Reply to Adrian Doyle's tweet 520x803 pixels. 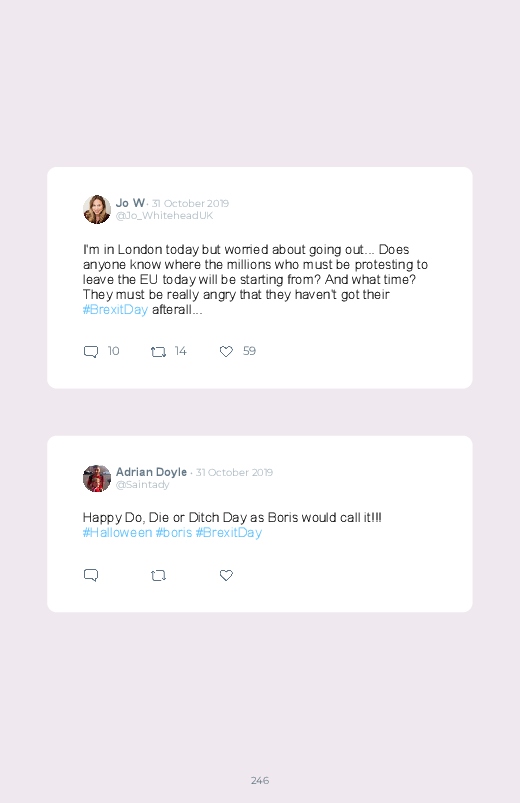(x=91, y=575)
